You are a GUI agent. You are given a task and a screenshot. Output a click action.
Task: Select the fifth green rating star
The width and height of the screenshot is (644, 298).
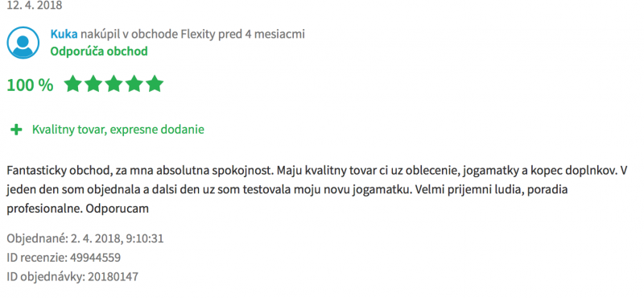[155, 84]
